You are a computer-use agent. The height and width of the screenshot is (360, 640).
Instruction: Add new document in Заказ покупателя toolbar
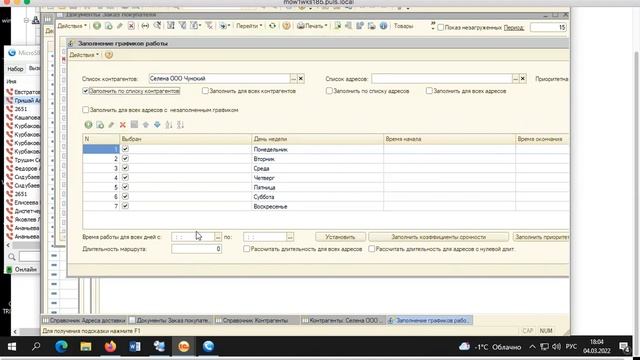click(x=97, y=26)
